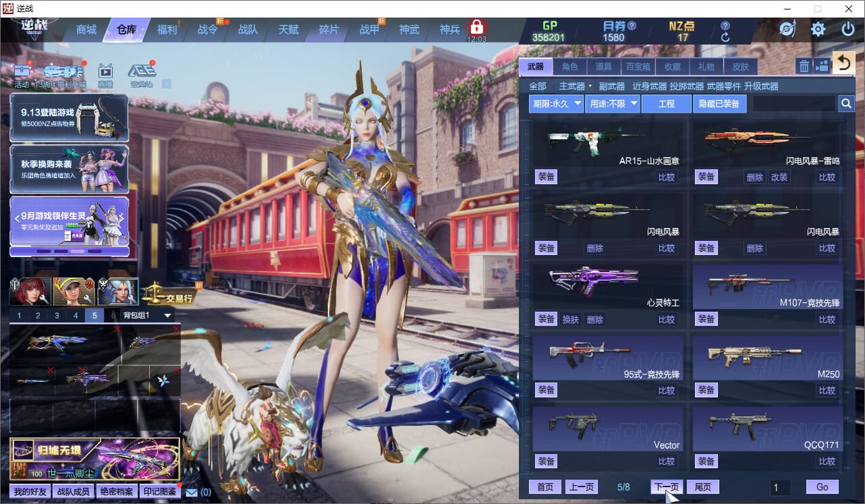Click the power exit icon

848,30
